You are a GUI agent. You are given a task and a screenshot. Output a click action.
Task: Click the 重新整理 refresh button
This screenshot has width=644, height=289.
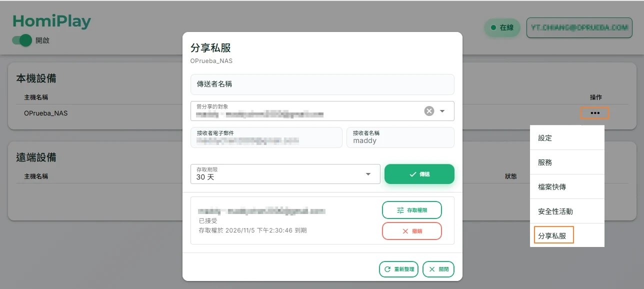398,269
